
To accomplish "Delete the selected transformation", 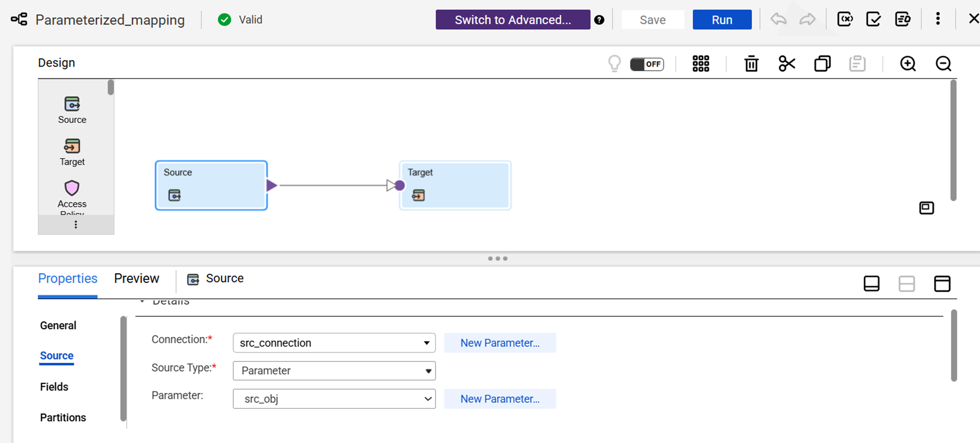I will [751, 64].
